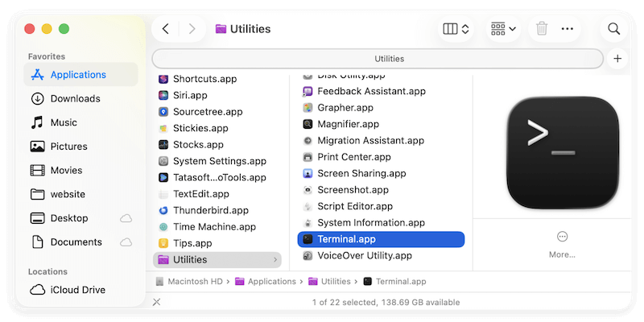644x322 pixels.
Task: Add a new tab with plus button
Action: [617, 59]
